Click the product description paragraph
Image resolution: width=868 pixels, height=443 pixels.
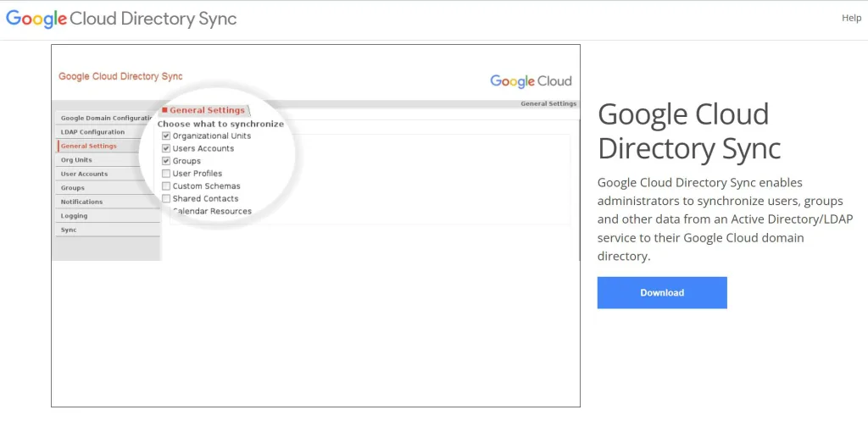(726, 219)
